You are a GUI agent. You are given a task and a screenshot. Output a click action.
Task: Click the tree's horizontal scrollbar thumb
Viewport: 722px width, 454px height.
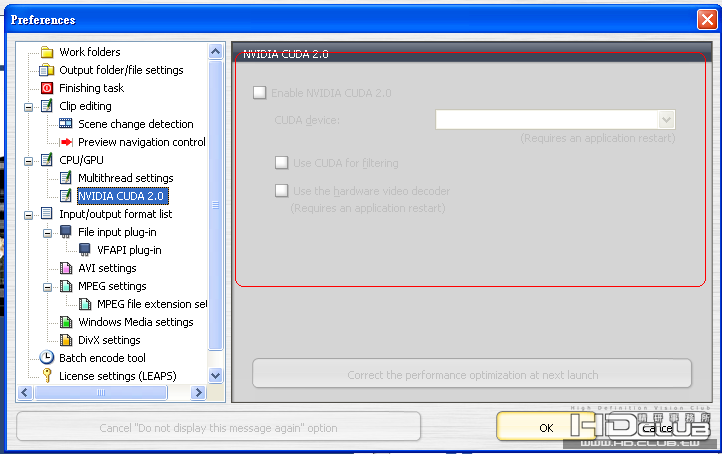click(101, 393)
